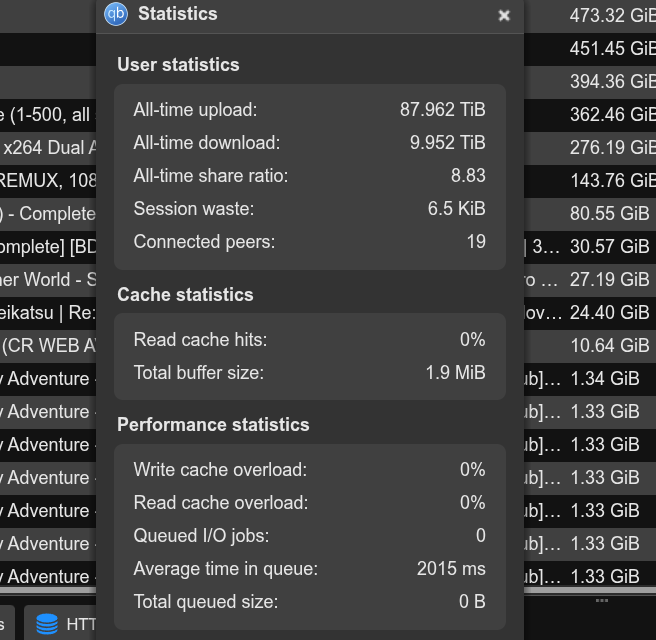Image resolution: width=656 pixels, height=640 pixels.
Task: Select torrent row with size 10.64 GiB
Action: [590, 346]
